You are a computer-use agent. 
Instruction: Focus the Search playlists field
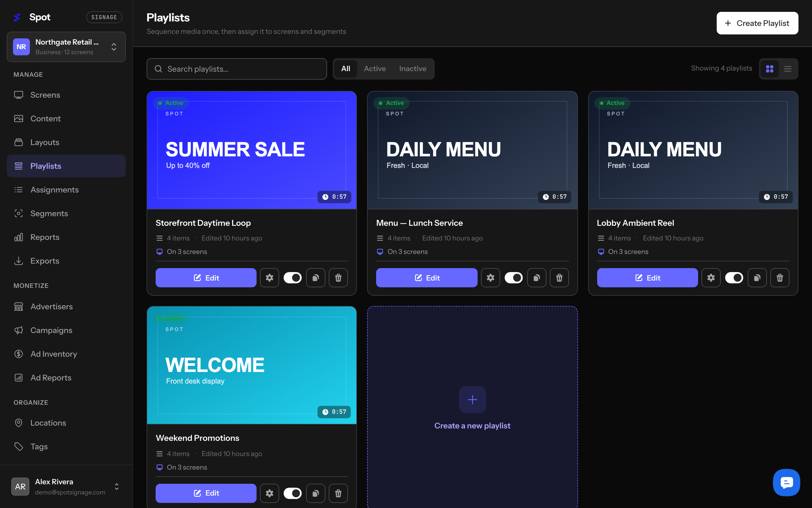point(237,69)
